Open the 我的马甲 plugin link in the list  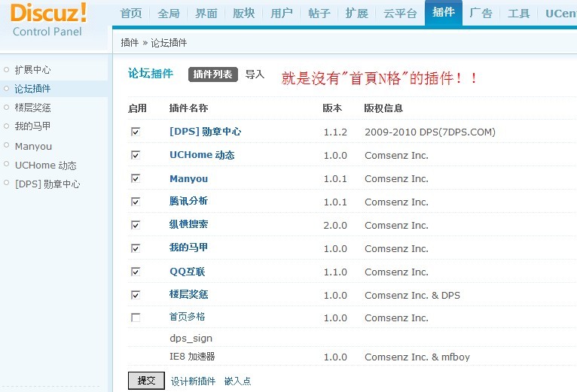point(188,248)
